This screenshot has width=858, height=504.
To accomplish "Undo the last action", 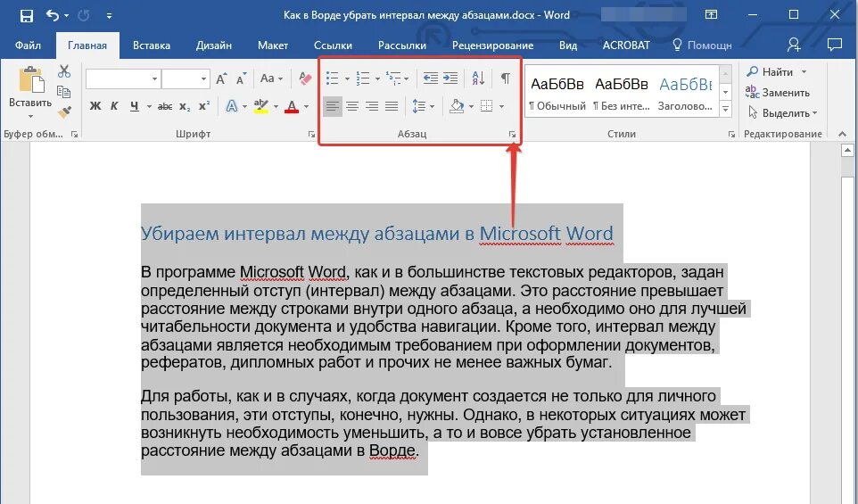I will tap(53, 15).
